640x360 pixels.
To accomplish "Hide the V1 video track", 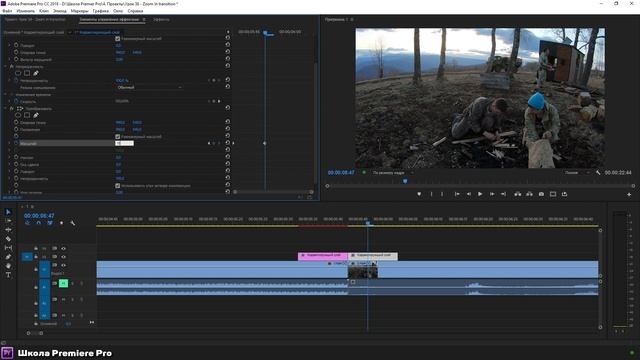I will (63, 265).
